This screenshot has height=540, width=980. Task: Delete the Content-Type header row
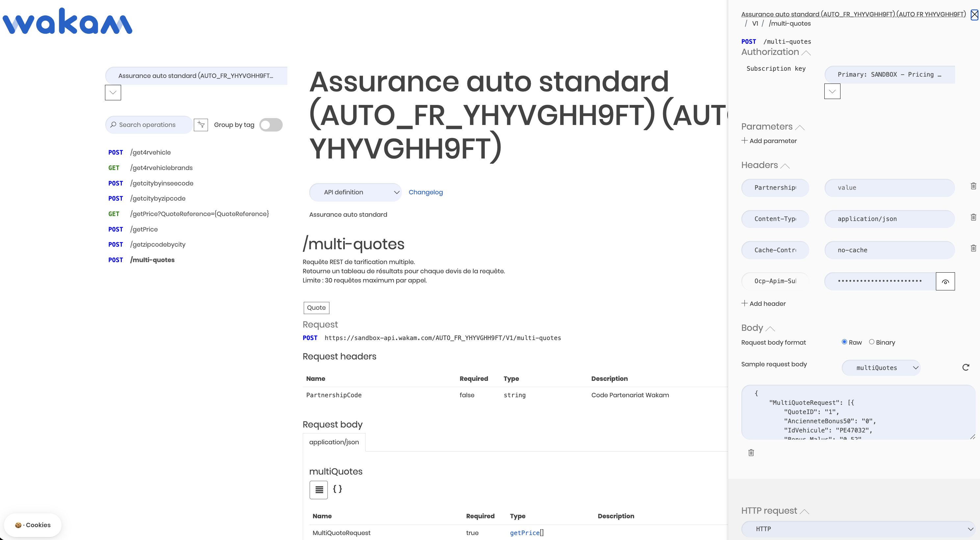[x=973, y=217]
